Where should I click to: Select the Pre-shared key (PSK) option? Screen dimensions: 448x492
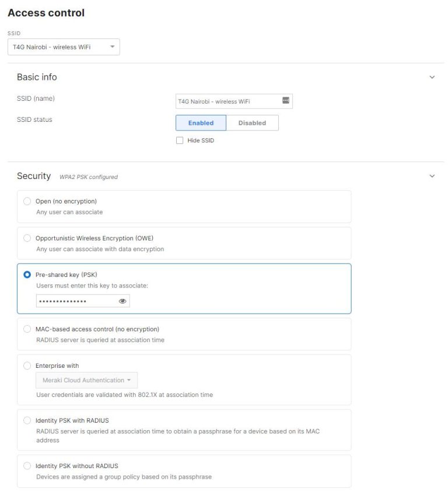pos(27,275)
